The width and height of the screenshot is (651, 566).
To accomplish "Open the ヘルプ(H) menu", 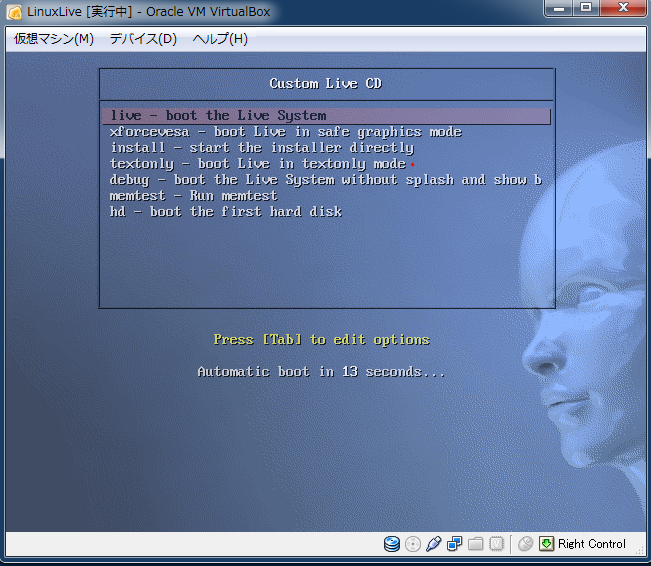I will (x=220, y=39).
